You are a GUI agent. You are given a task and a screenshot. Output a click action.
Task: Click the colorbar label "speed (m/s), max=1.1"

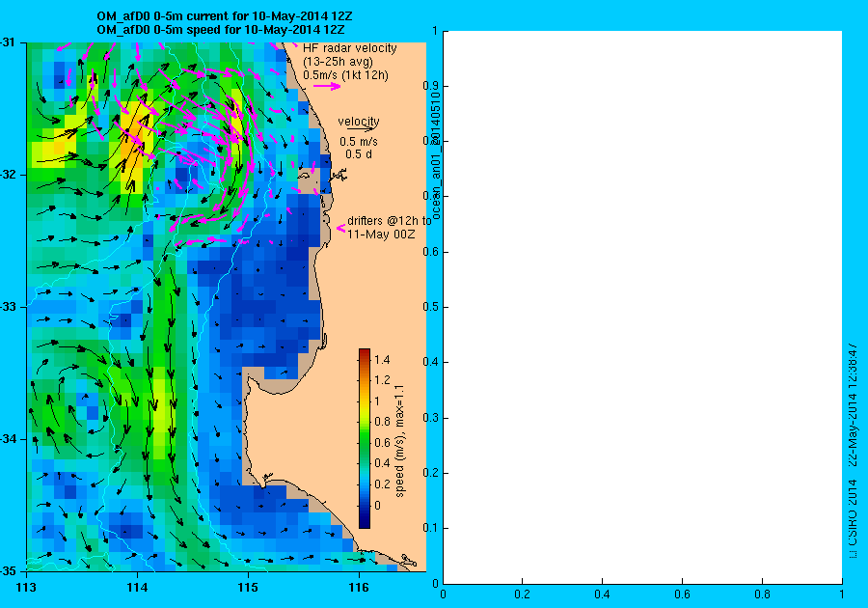coord(399,441)
